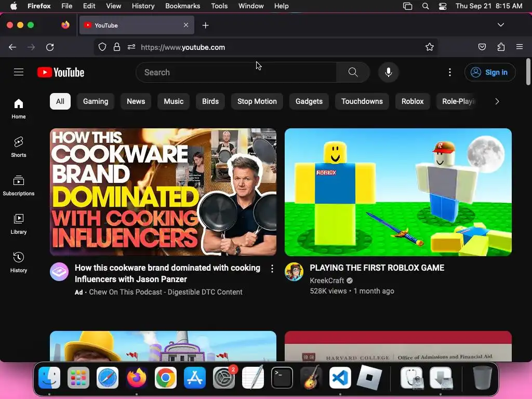Go back with Firefox back arrow

(x=12, y=47)
